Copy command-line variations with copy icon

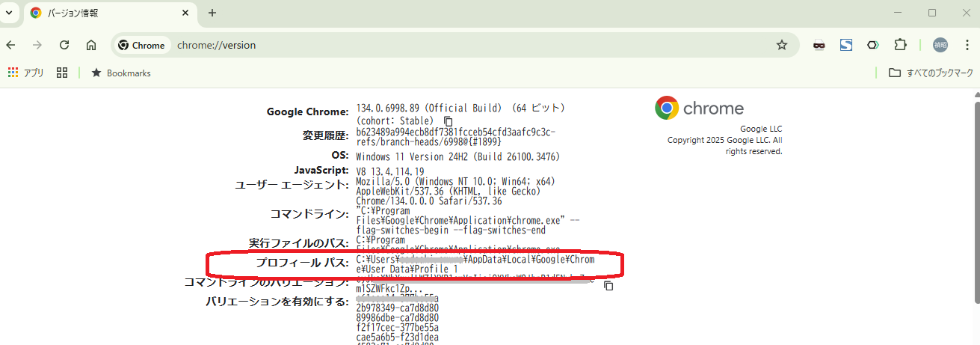pos(608,286)
